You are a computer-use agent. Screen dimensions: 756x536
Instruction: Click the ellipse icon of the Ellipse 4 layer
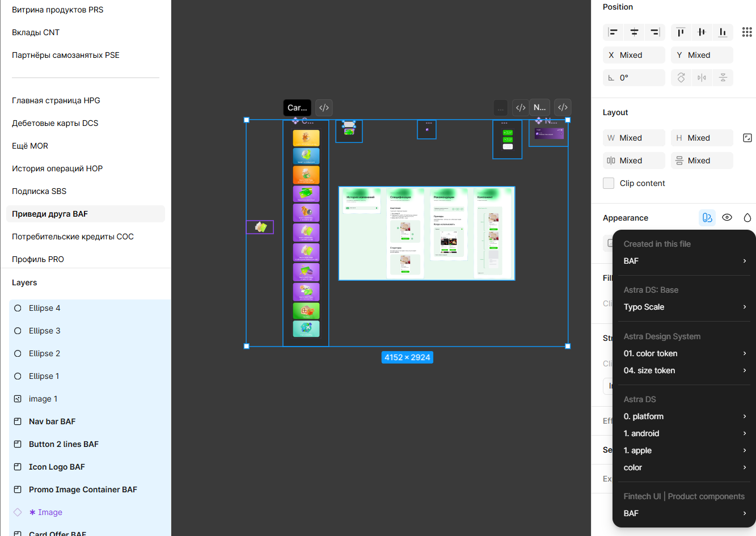(x=18, y=308)
